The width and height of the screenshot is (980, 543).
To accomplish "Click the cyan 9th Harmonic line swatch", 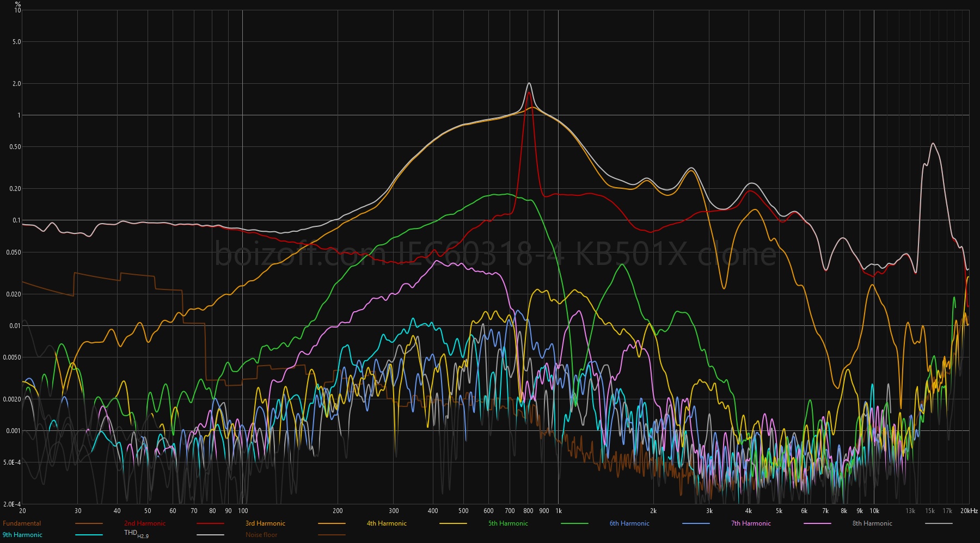I will point(89,535).
